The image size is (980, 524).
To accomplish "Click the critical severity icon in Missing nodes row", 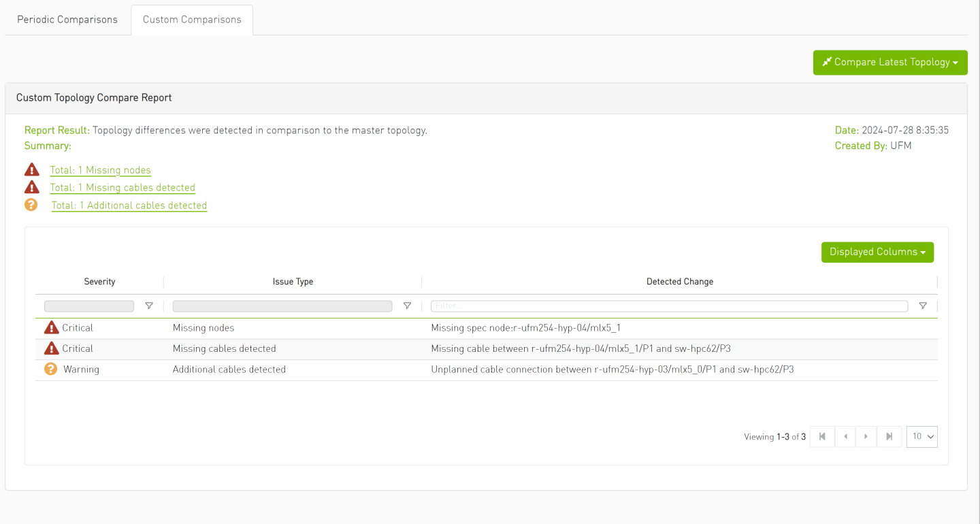I will coord(51,327).
